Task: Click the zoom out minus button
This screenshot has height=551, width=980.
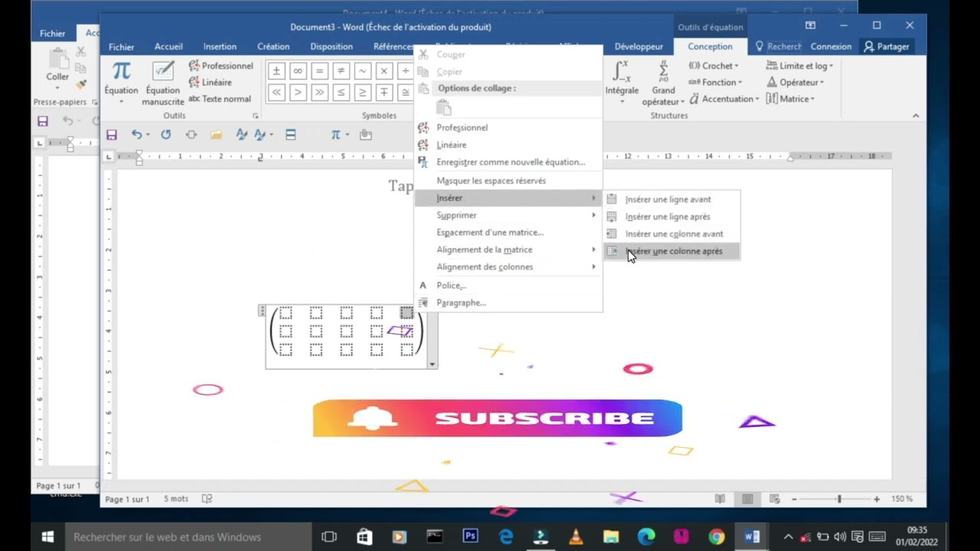Action: (x=794, y=499)
